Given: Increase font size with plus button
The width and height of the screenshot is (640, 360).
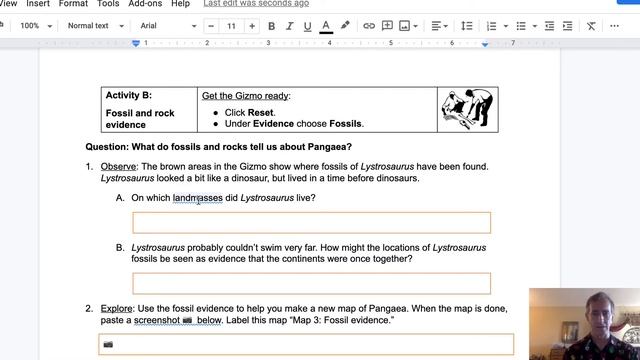Looking at the screenshot, I should [x=252, y=26].
